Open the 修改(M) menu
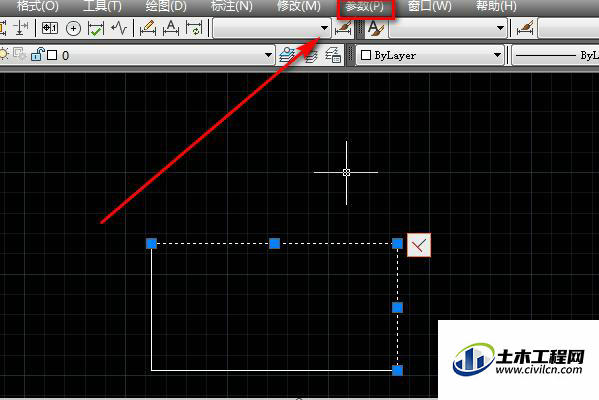The width and height of the screenshot is (599, 400). click(x=299, y=6)
